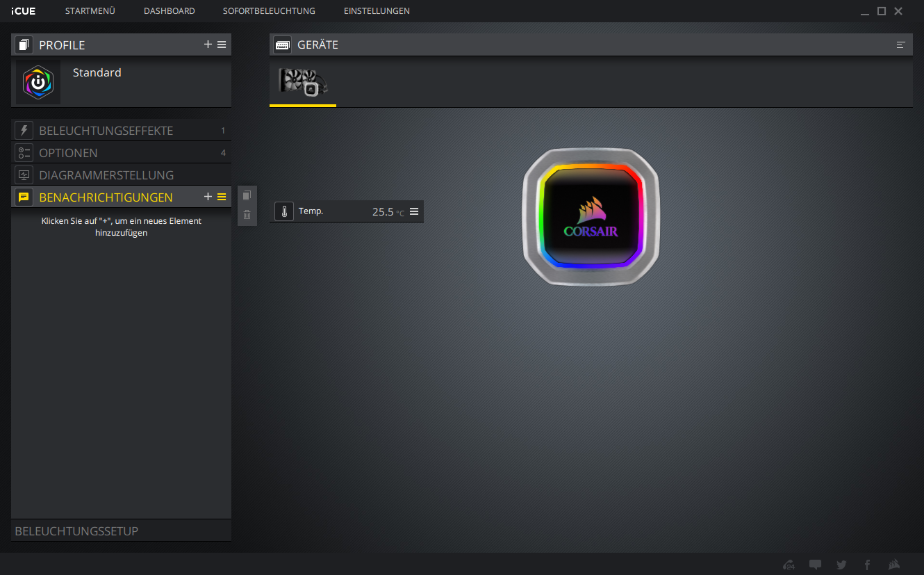
Task: Click the OPTIONEN sliders icon
Action: point(24,152)
